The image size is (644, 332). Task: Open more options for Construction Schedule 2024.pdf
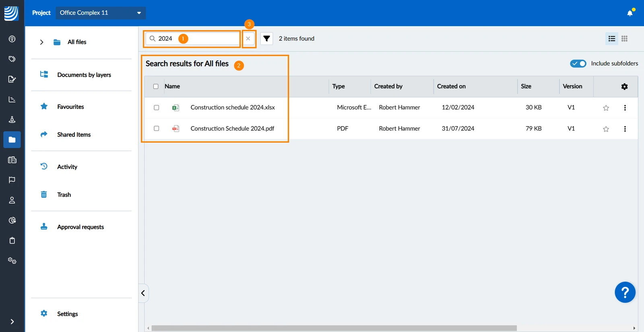[x=625, y=129]
